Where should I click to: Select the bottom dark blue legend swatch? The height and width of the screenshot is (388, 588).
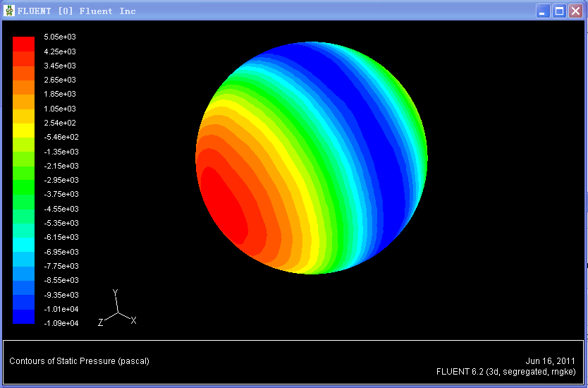(x=23, y=317)
